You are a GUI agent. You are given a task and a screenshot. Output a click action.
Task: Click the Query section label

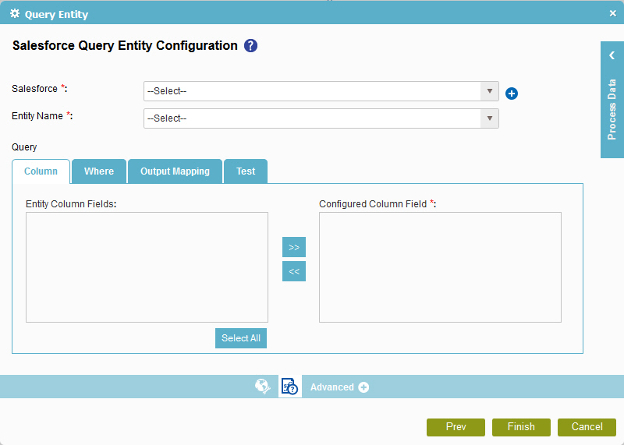coord(24,147)
